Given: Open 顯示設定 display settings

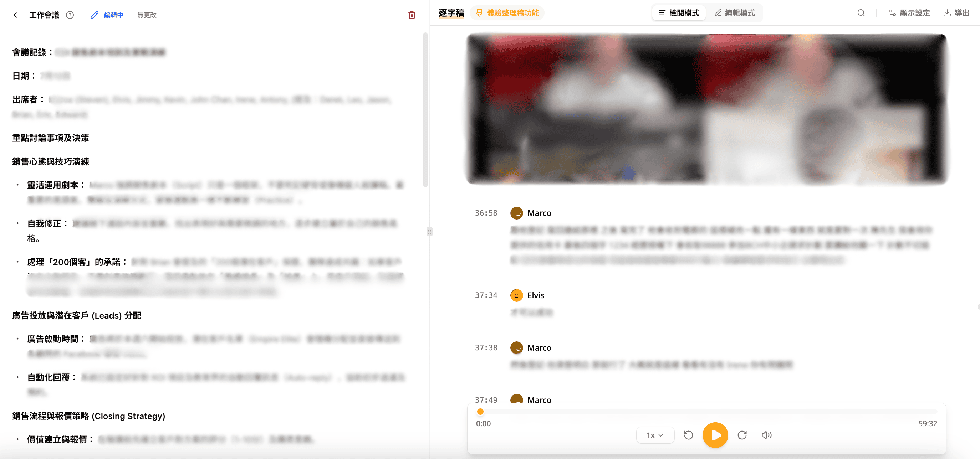Looking at the screenshot, I should 909,13.
